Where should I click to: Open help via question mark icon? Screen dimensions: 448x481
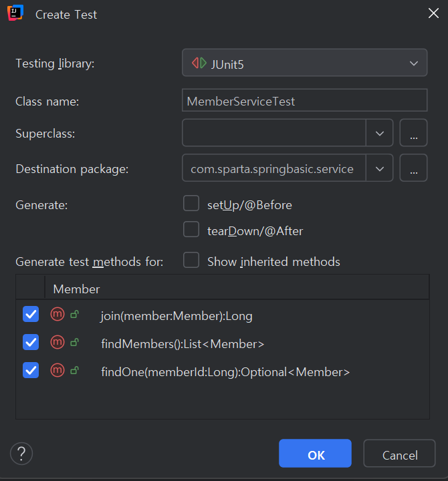[x=21, y=454]
